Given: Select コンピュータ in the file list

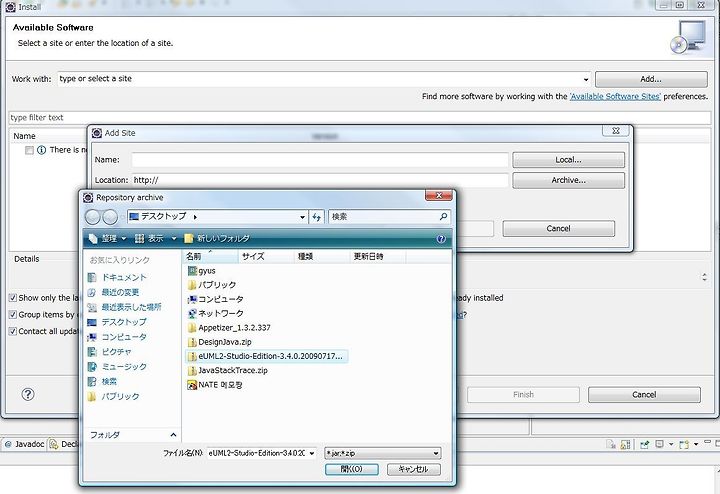Looking at the screenshot, I should 215,299.
